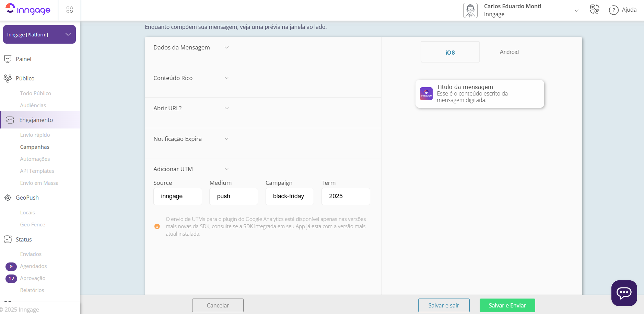Switch to the Android preview tab
Image resolution: width=644 pixels, height=314 pixels.
point(509,52)
